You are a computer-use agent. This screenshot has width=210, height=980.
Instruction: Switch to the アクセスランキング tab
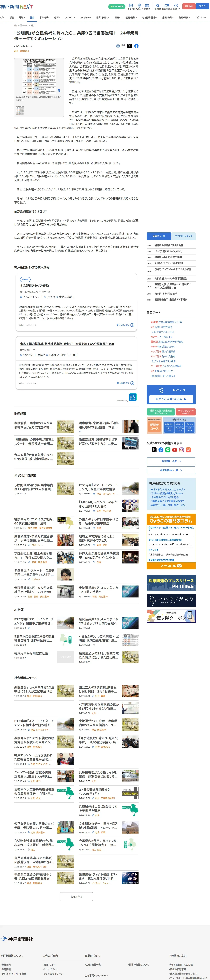click(x=183, y=236)
